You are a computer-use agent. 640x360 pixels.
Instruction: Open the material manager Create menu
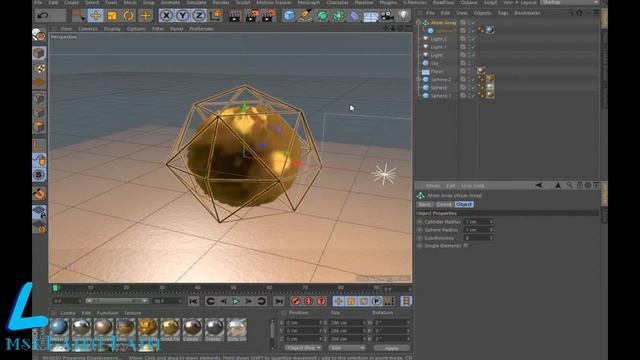click(x=68, y=313)
